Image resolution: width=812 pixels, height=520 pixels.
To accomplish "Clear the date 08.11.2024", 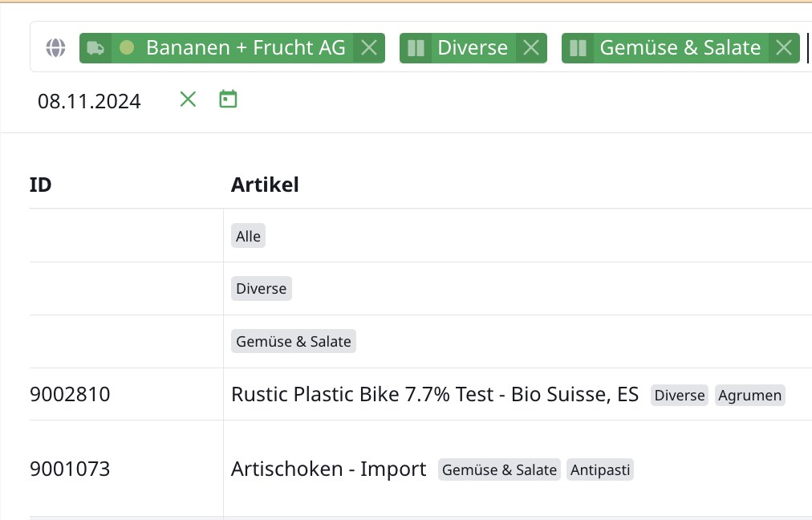I will (188, 100).
